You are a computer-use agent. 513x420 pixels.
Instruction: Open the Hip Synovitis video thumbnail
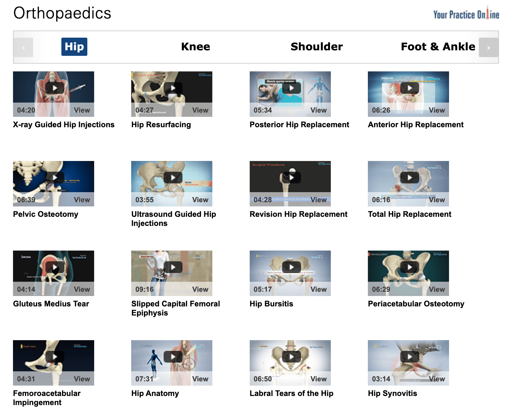pyautogui.click(x=408, y=363)
